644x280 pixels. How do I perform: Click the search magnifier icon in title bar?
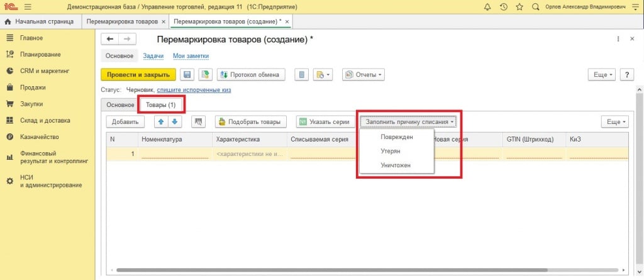(x=535, y=7)
